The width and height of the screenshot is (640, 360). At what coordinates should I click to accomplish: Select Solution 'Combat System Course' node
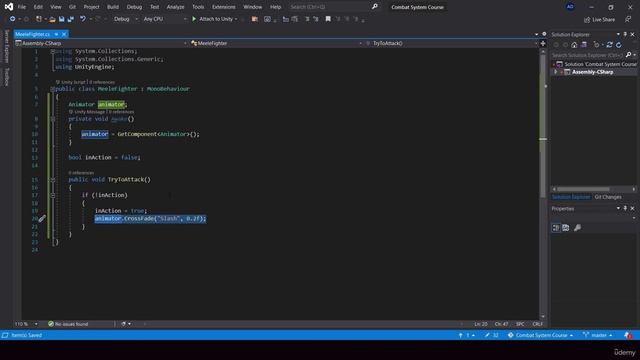[x=597, y=64]
